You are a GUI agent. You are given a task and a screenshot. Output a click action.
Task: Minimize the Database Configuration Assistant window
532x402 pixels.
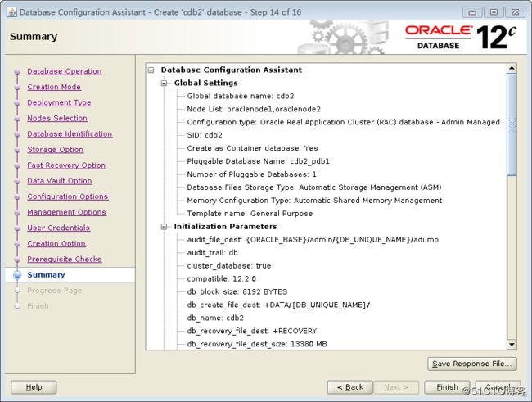click(x=472, y=12)
